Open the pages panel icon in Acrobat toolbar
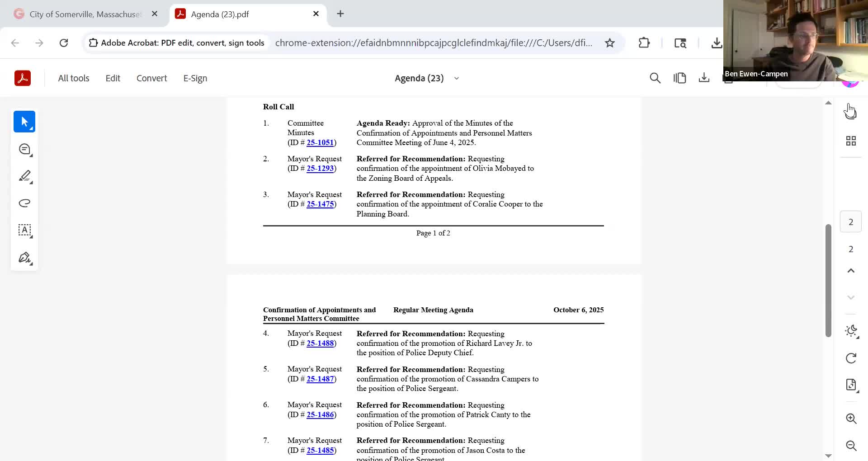Image resolution: width=868 pixels, height=461 pixels. pos(679,78)
